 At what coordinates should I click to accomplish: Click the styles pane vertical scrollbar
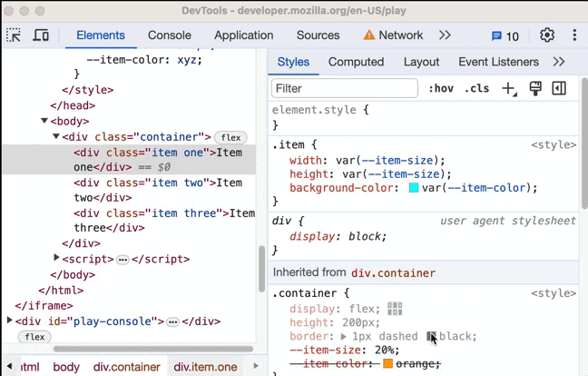point(584,143)
